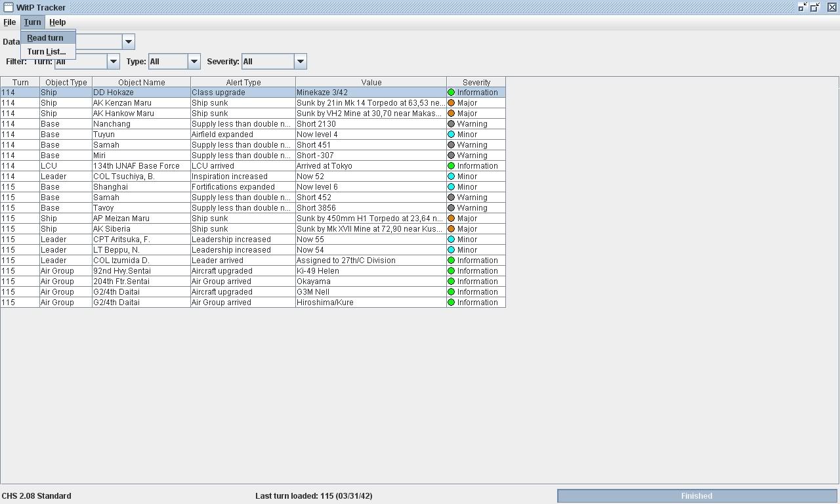The image size is (840, 504).
Task: Open the Turn filter dropdown
Action: pos(113,62)
